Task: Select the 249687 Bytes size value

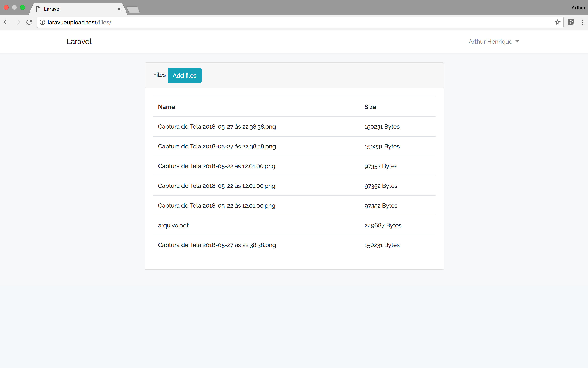Action: 383,225
